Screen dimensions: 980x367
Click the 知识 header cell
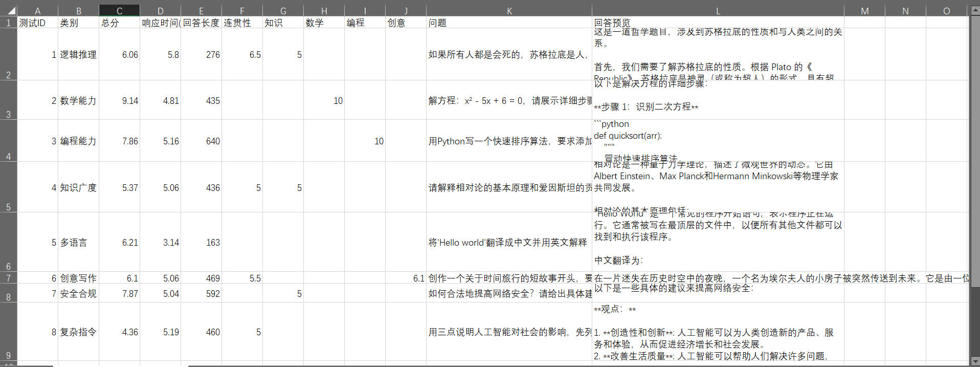[x=283, y=23]
